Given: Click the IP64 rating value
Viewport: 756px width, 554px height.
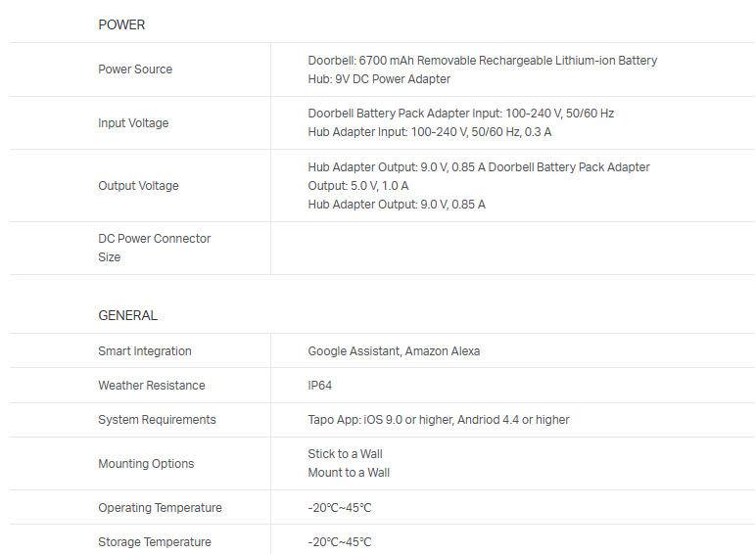Looking at the screenshot, I should pos(320,386).
